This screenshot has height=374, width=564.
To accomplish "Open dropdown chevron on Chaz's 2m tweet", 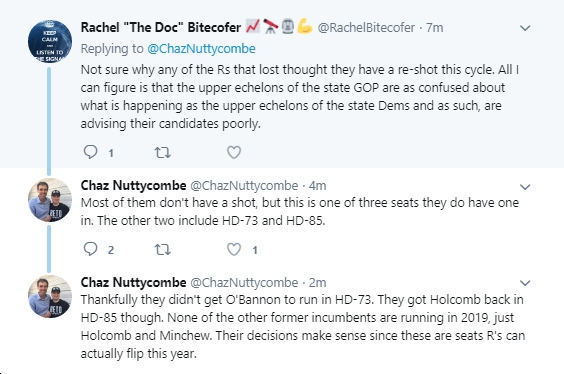I will [525, 283].
